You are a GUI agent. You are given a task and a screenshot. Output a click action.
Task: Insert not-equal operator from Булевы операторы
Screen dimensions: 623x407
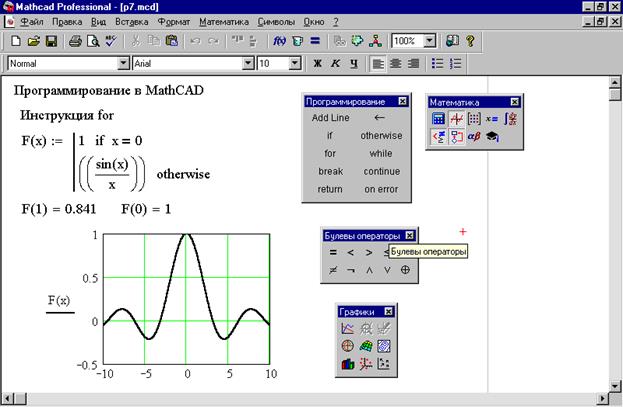coord(333,270)
